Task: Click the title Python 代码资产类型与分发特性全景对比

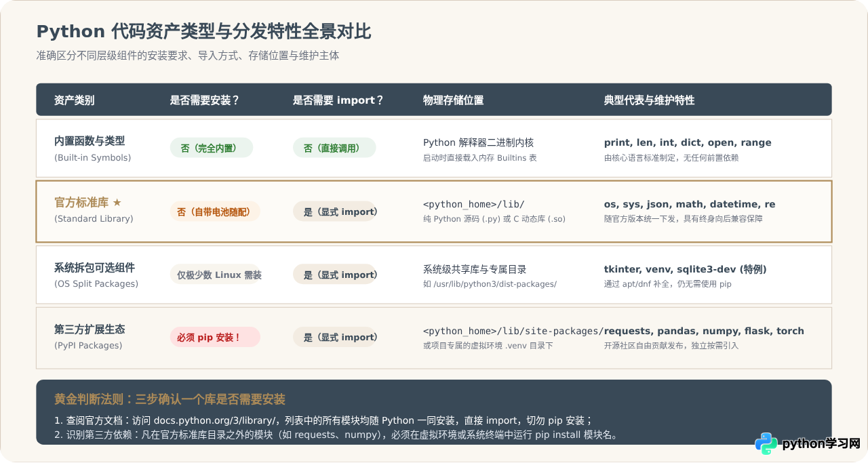Action: click(x=203, y=32)
